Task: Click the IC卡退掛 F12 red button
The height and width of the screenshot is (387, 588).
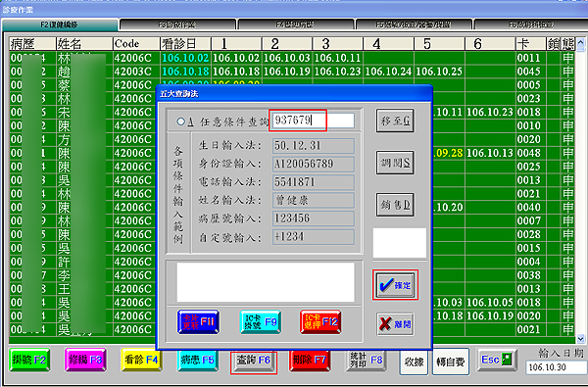Action: [320, 321]
